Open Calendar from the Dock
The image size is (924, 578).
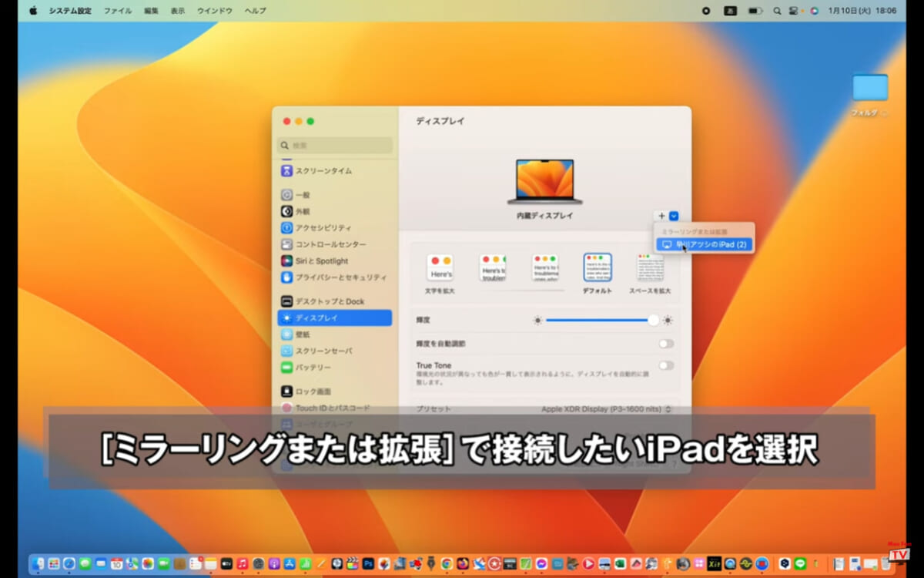point(116,564)
